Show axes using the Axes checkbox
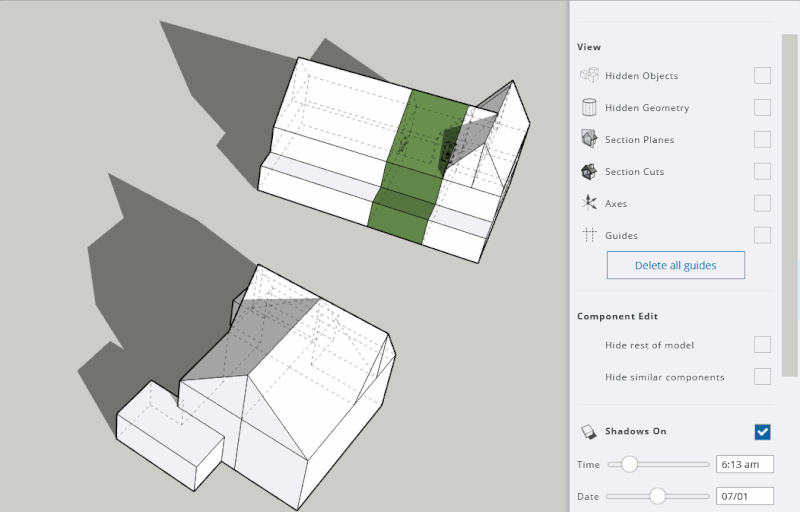 (762, 203)
